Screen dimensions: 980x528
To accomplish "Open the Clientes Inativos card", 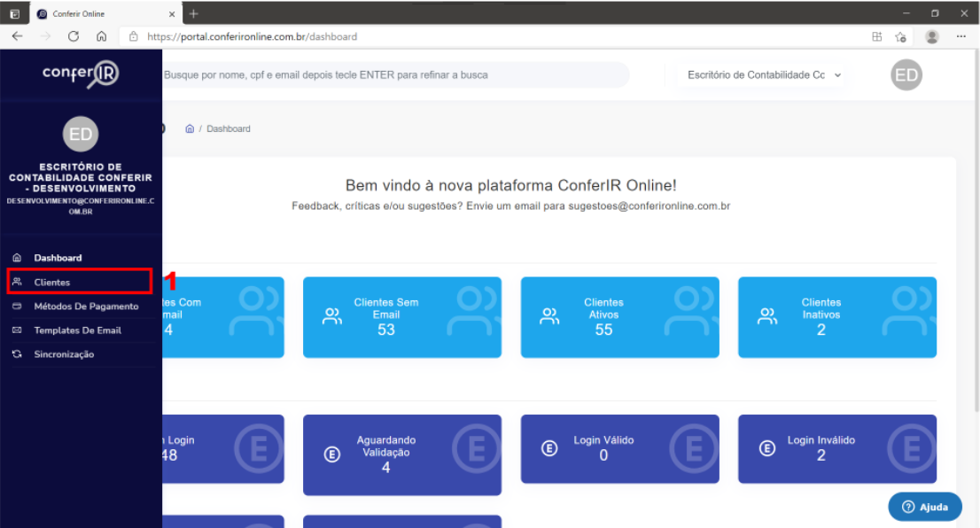I will (836, 317).
